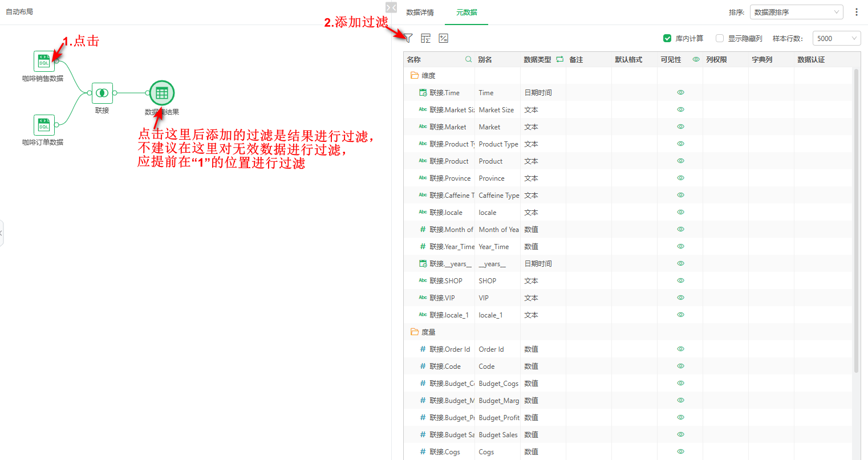Click the add calculated column icon
Screen dimensions: 868x460
pyautogui.click(x=443, y=38)
